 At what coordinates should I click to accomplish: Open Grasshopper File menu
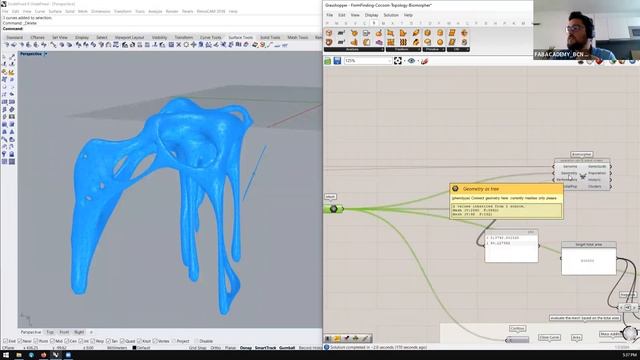pyautogui.click(x=329, y=15)
